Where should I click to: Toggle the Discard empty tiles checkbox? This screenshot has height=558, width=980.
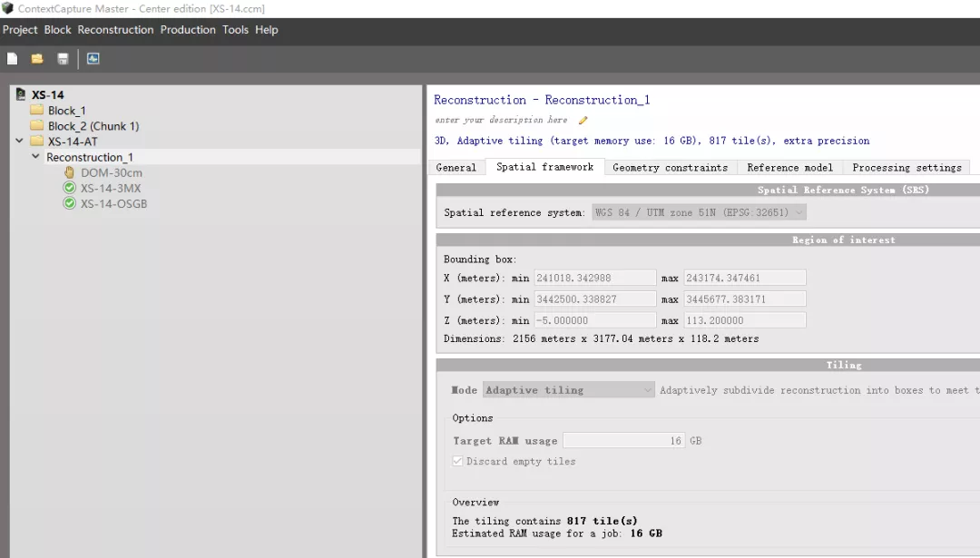457,461
